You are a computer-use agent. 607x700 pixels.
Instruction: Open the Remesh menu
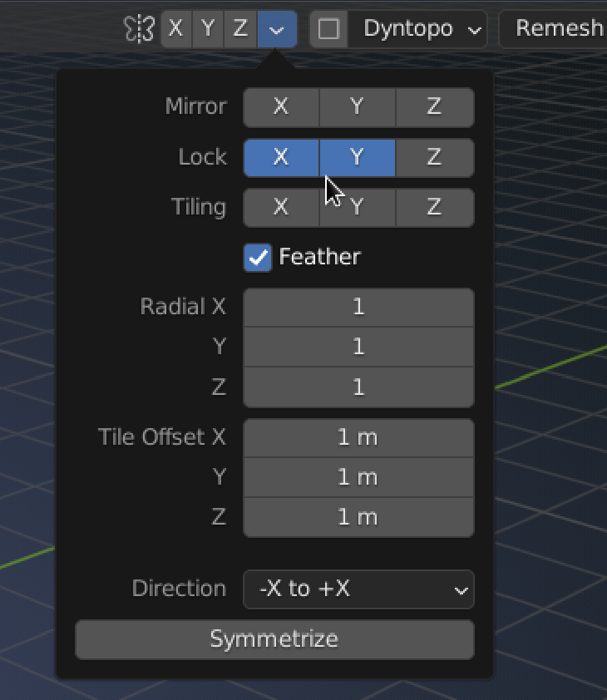(x=557, y=29)
